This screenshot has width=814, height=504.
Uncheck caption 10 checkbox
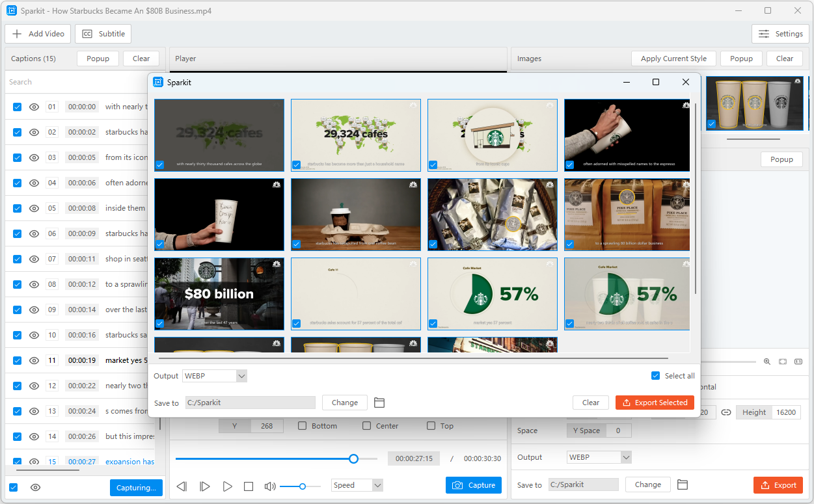18,335
